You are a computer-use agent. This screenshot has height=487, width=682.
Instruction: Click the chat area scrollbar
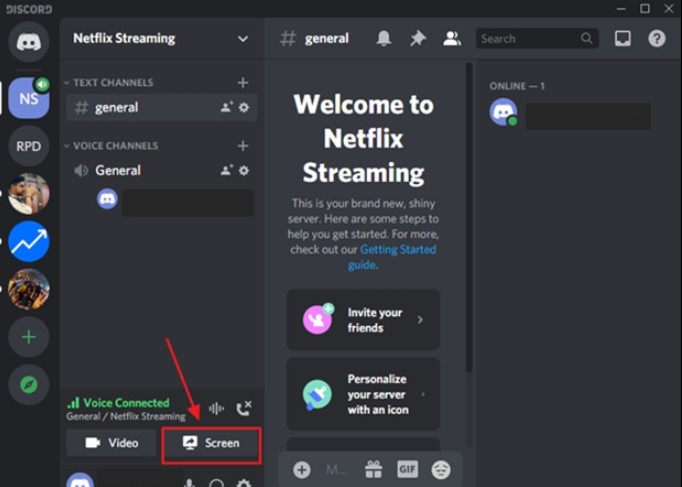[x=469, y=217]
